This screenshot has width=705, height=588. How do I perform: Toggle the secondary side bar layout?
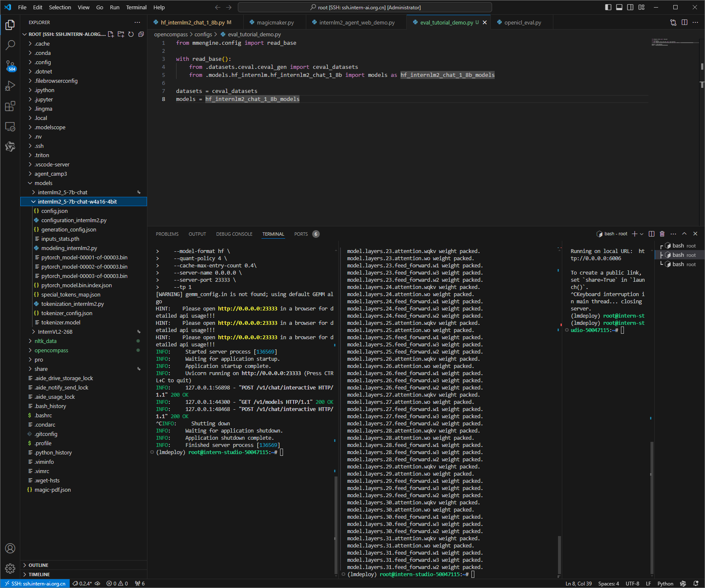click(630, 7)
